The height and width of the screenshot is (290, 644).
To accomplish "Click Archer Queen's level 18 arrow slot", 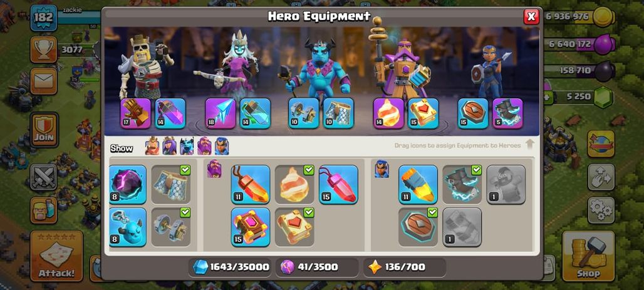I will [x=221, y=113].
